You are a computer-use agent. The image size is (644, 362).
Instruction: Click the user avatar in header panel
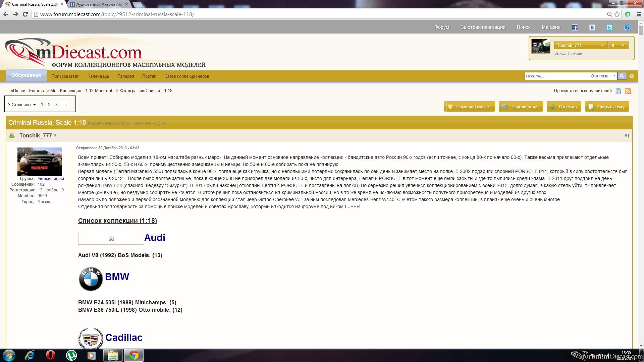pos(541,46)
